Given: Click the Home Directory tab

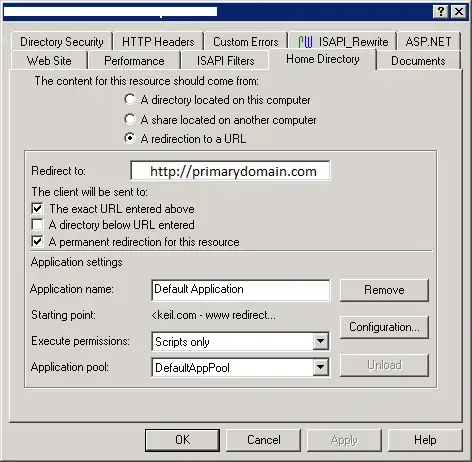Looking at the screenshot, I should point(323,59).
